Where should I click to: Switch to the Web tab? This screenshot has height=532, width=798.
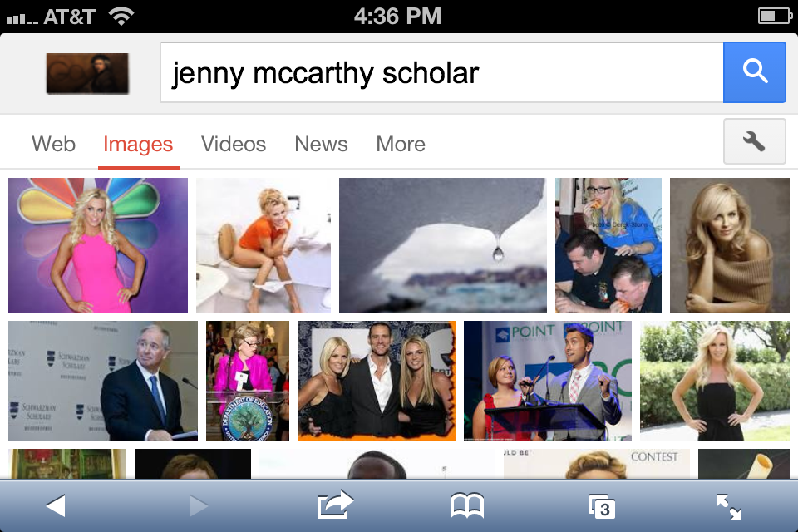tap(53, 144)
